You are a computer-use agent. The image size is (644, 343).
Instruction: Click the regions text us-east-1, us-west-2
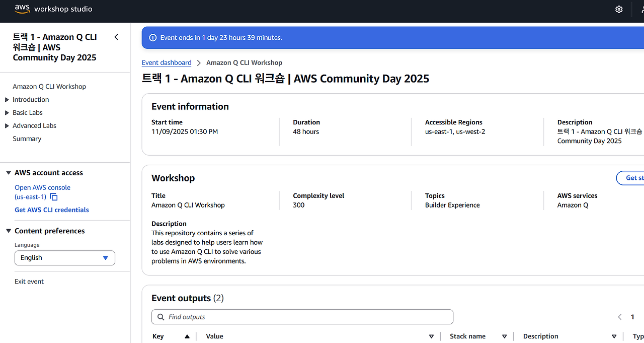click(455, 132)
